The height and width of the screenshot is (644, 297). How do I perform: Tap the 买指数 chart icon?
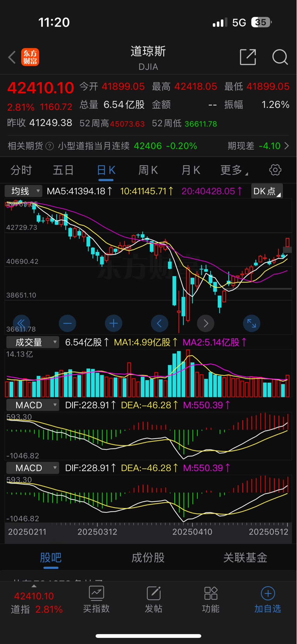[96, 593]
